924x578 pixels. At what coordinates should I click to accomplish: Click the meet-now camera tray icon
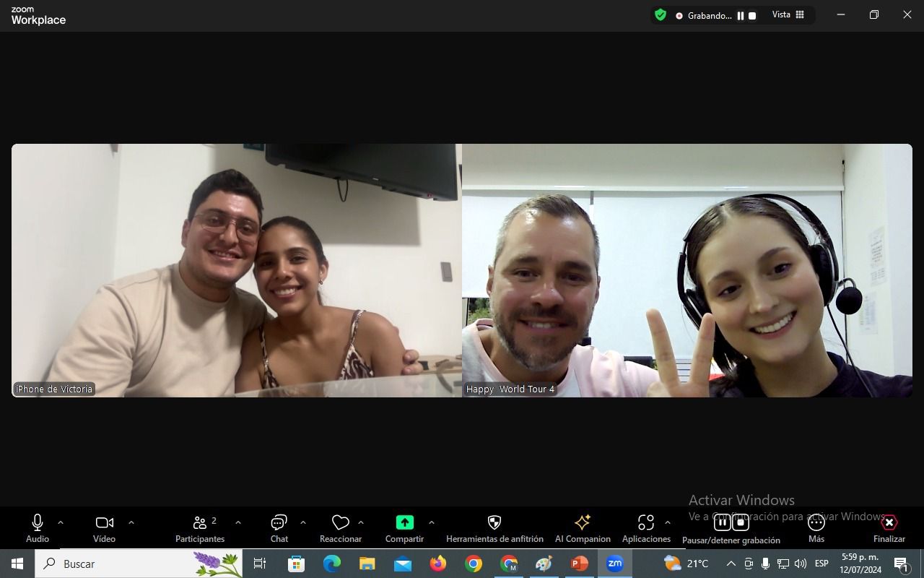click(749, 564)
